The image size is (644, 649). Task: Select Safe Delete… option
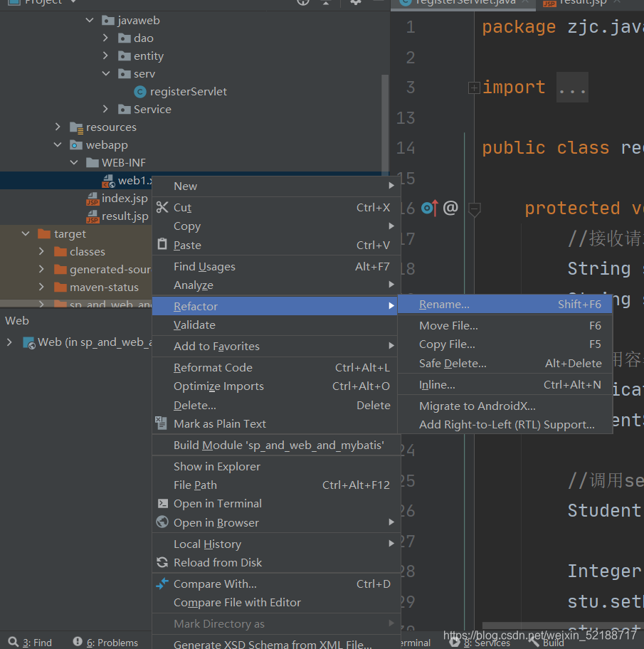tap(505, 363)
